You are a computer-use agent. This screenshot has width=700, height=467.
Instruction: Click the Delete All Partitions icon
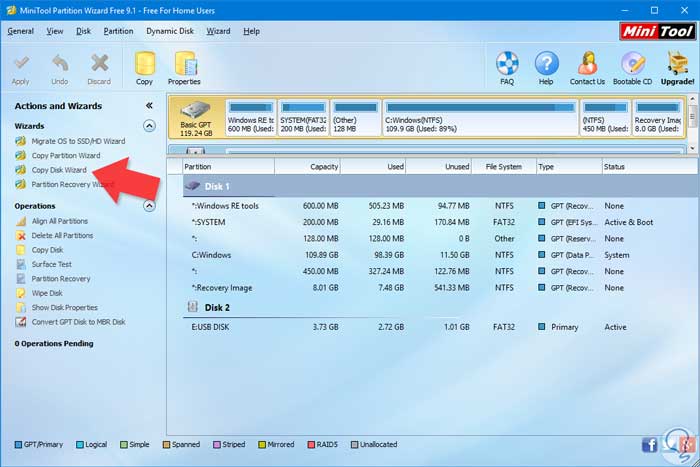point(21,235)
